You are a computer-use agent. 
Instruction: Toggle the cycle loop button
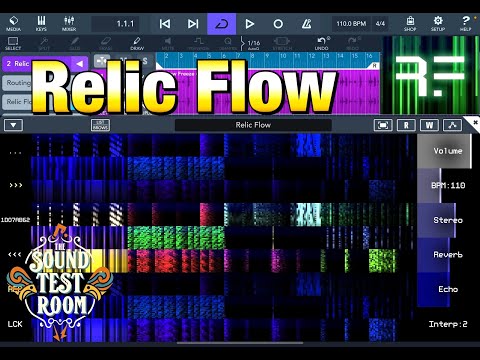pos(222,24)
